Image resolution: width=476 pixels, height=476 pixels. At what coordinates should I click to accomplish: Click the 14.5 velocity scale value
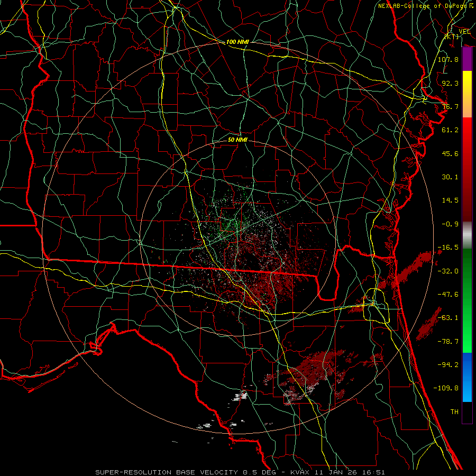(x=450, y=200)
